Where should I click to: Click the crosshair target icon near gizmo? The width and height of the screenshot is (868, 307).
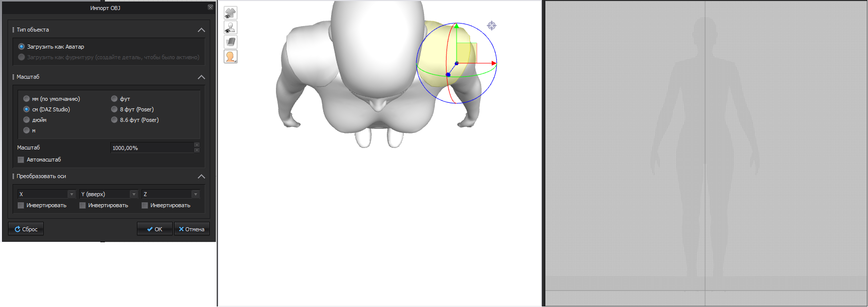[492, 26]
